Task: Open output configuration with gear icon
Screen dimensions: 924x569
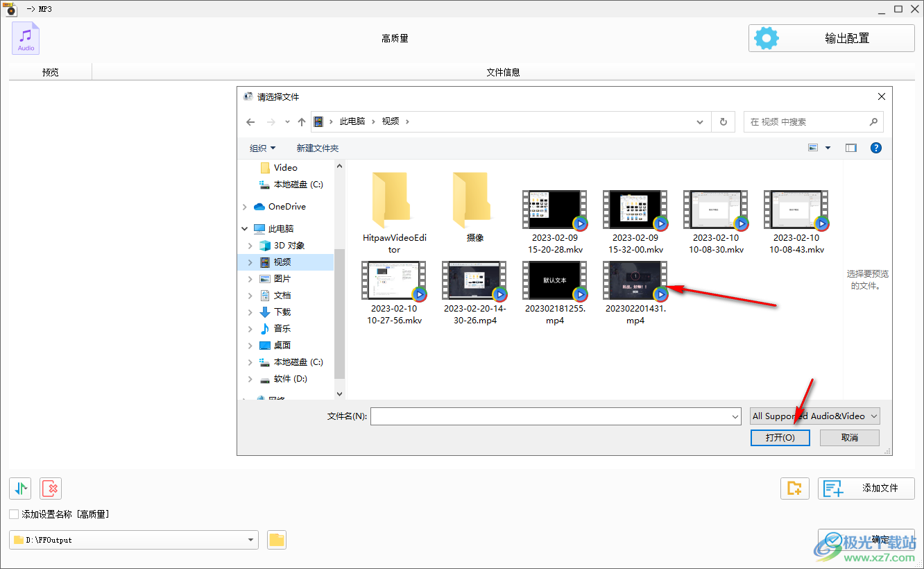Action: coord(831,38)
